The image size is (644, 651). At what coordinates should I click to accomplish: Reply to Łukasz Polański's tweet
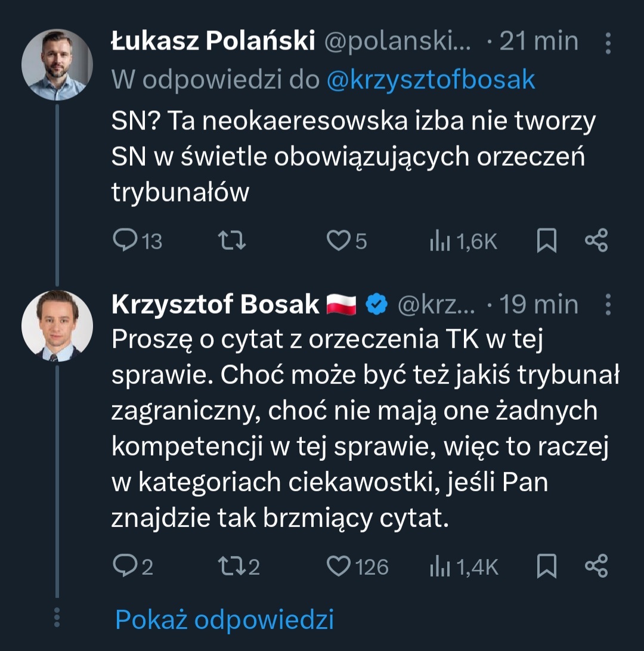pos(124,240)
